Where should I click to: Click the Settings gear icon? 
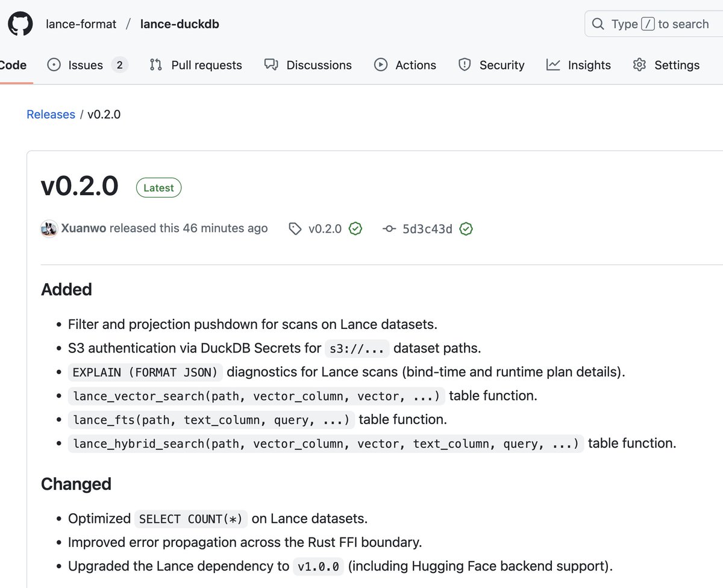tap(639, 65)
